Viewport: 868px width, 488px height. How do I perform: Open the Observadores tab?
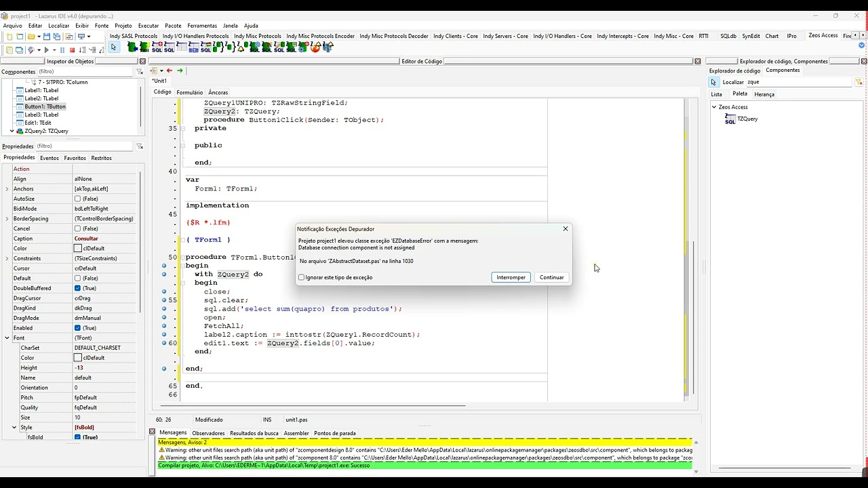coord(208,433)
